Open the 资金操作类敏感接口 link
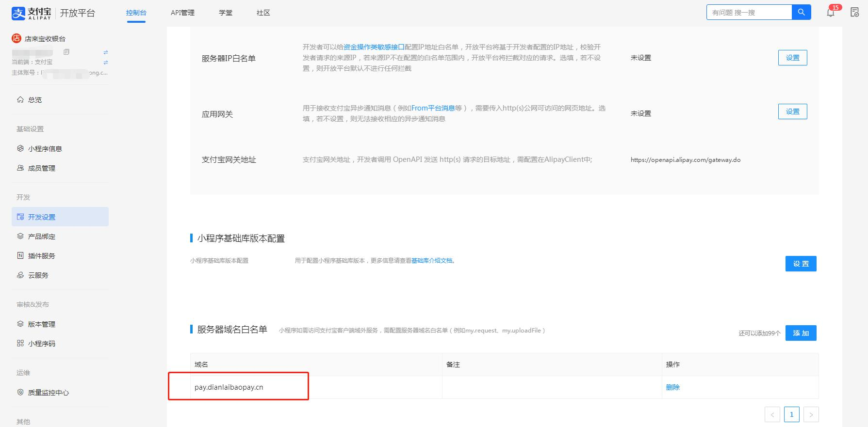The width and height of the screenshot is (868, 427). coord(374,47)
